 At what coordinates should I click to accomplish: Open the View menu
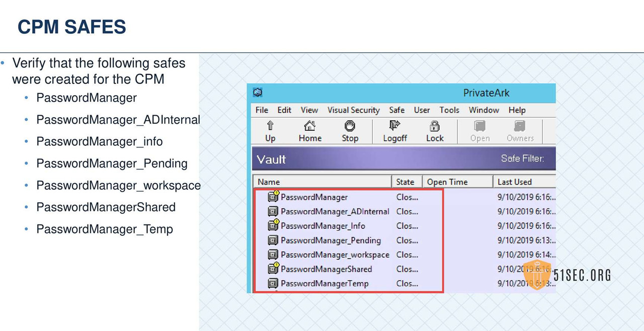coord(309,110)
